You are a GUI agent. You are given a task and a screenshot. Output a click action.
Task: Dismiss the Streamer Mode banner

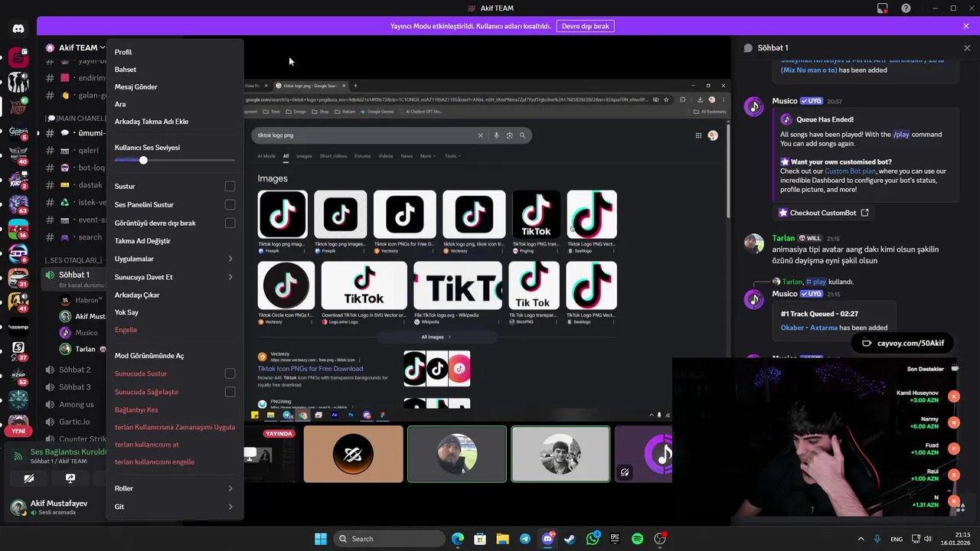click(x=966, y=26)
